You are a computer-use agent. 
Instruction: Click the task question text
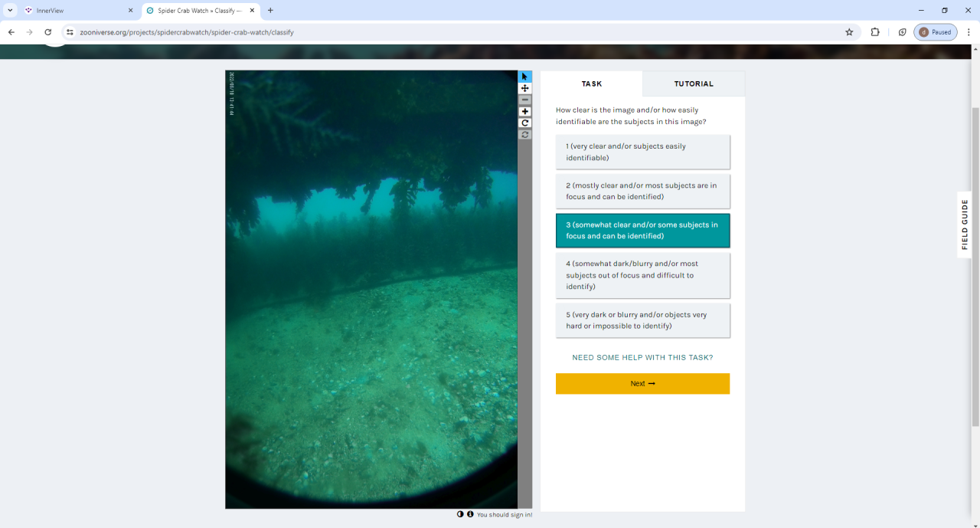coord(631,116)
